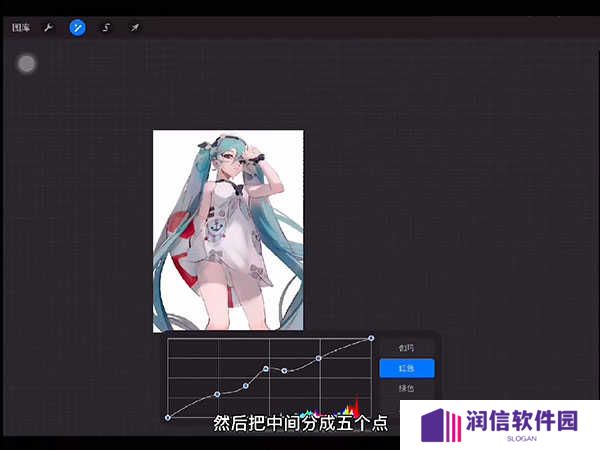600x450 pixels.
Task: Tap the highlighted magic wand Adjustments icon
Action: [78, 28]
